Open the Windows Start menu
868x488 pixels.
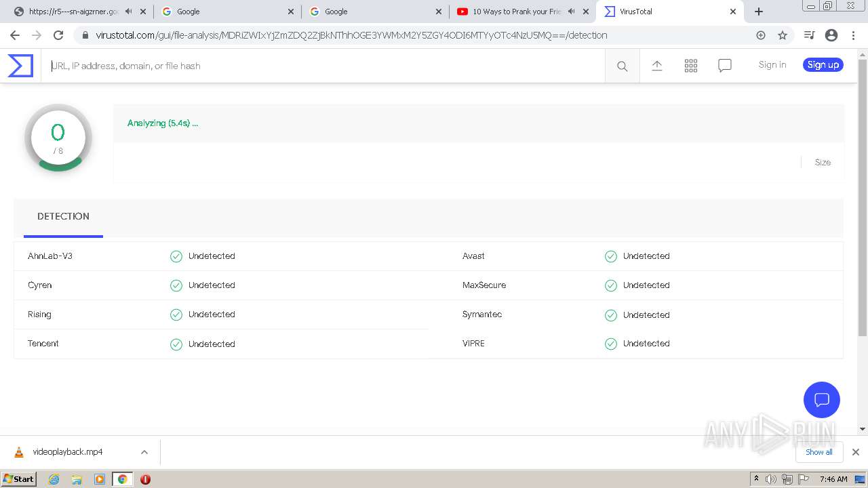click(19, 479)
